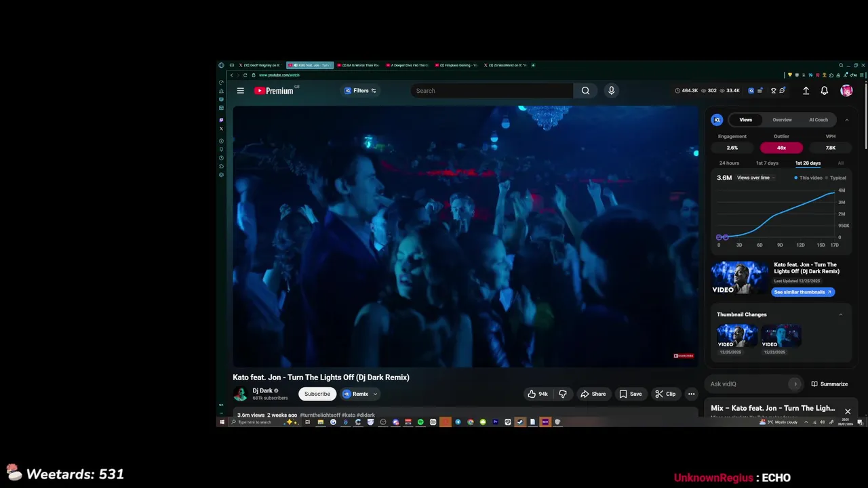This screenshot has height=488, width=868.
Task: Collapse the Thumbnail Changes section
Action: [x=841, y=314]
